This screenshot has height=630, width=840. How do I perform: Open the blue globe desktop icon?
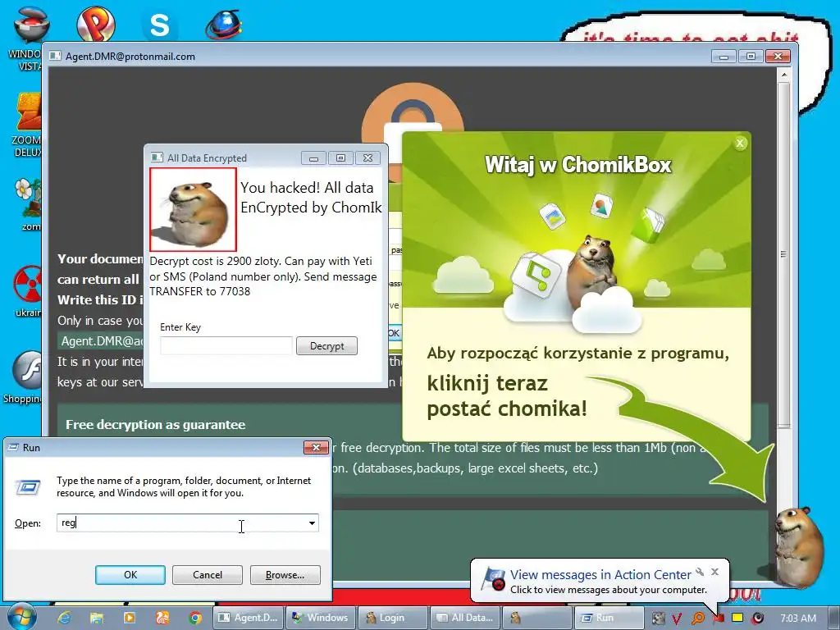[223, 25]
